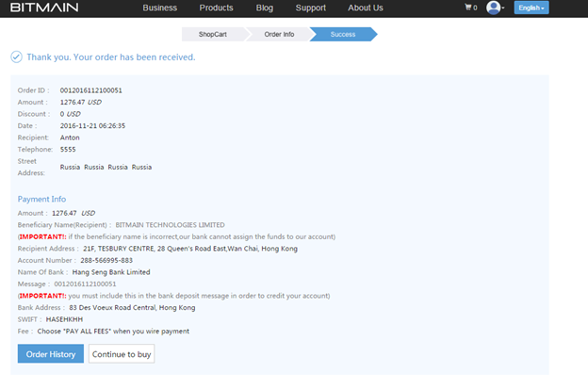588x389 pixels.
Task: Expand the account menu caret arrow
Action: (503, 8)
